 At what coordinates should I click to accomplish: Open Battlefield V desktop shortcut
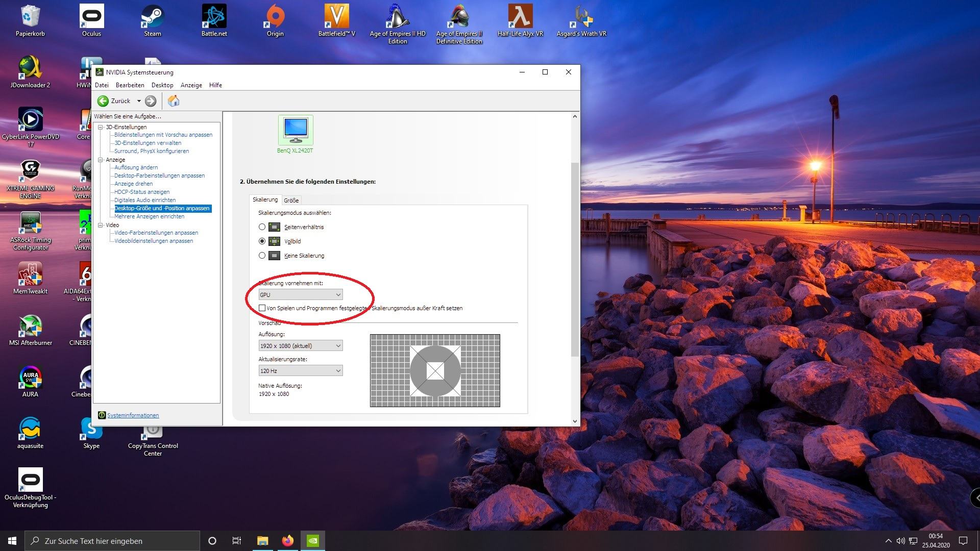pos(336,21)
